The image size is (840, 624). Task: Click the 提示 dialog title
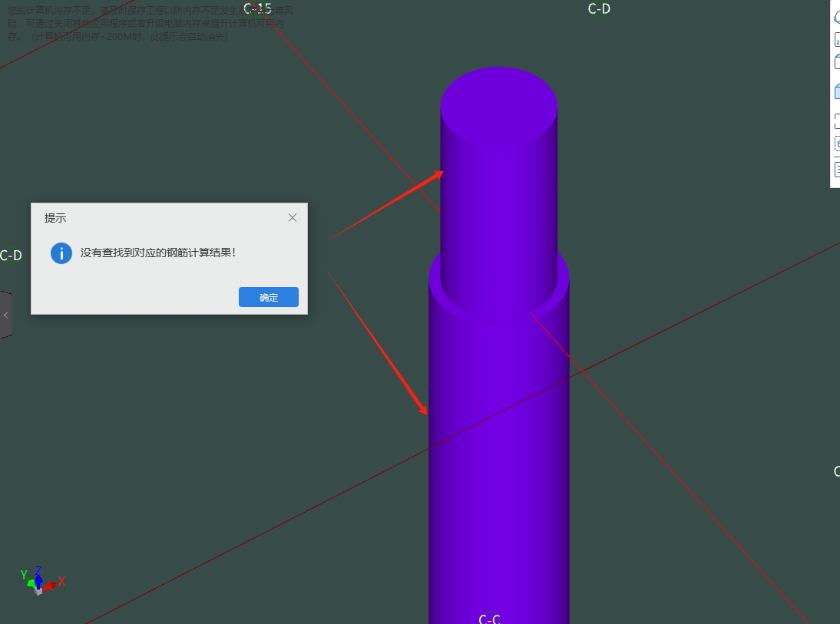pos(55,218)
